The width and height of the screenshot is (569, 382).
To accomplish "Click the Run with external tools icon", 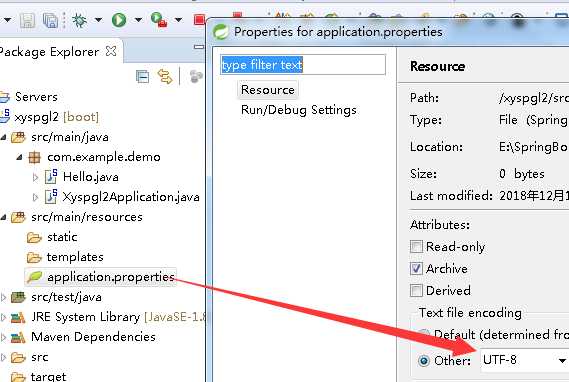I will 159,20.
